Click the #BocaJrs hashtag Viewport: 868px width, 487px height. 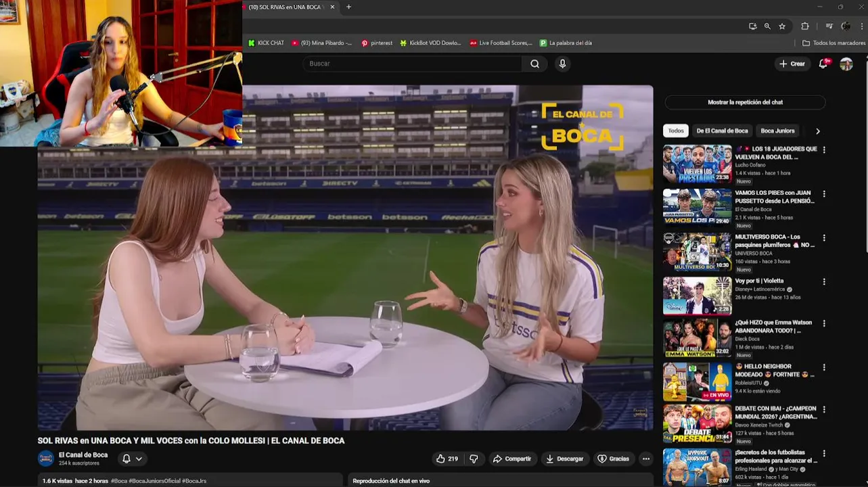click(x=194, y=481)
